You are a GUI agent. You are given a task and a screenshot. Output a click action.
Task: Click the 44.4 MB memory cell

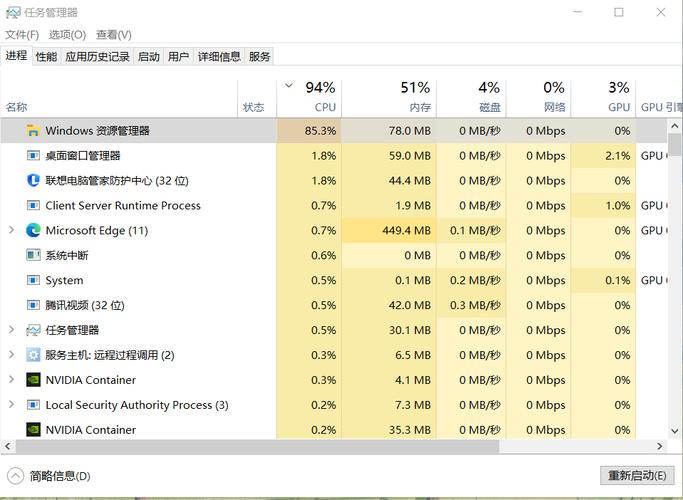[x=389, y=180]
